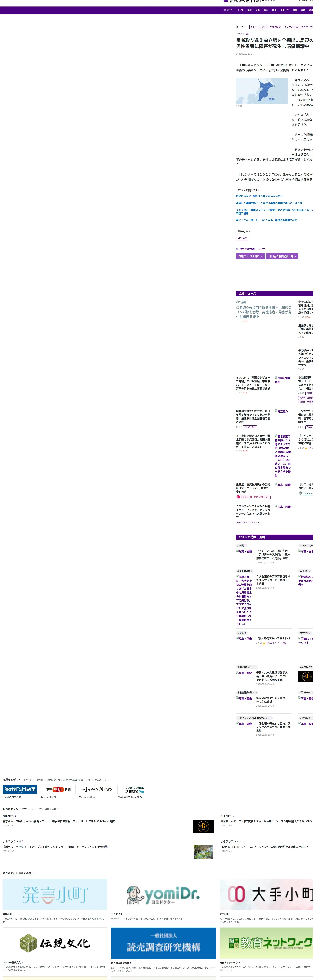Open the 読売KODOMO新聞 logo banner
Image resolution: width=313 pixels, height=980 pixels.
point(20,789)
